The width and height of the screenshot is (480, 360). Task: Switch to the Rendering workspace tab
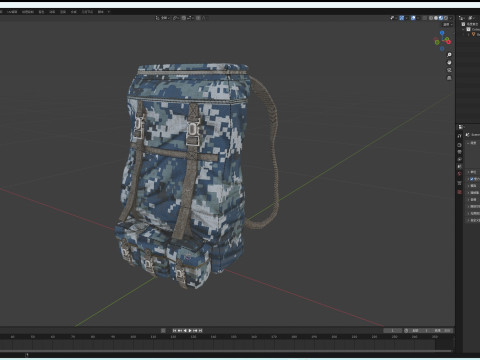click(63, 12)
